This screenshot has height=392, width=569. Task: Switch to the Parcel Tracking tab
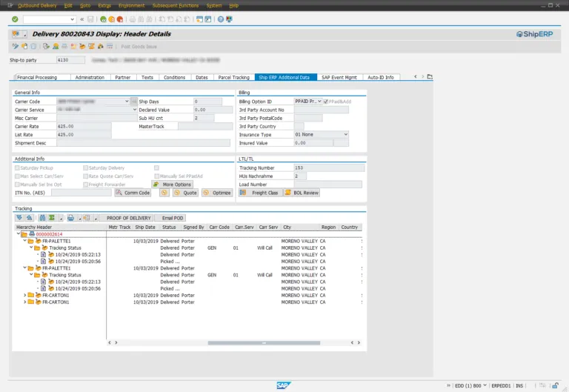[x=233, y=77]
